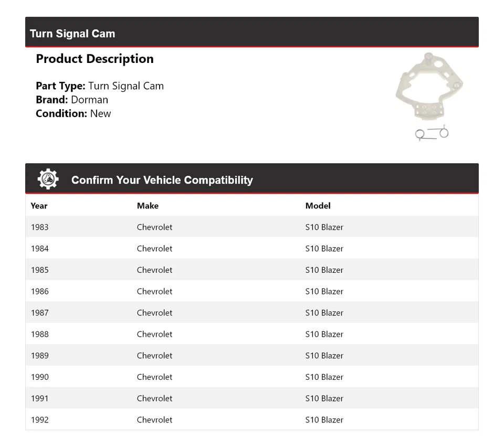Screen dimensions: 504x447
Task: Click the Turn Signal Cam header bar title
Action: coord(72,34)
